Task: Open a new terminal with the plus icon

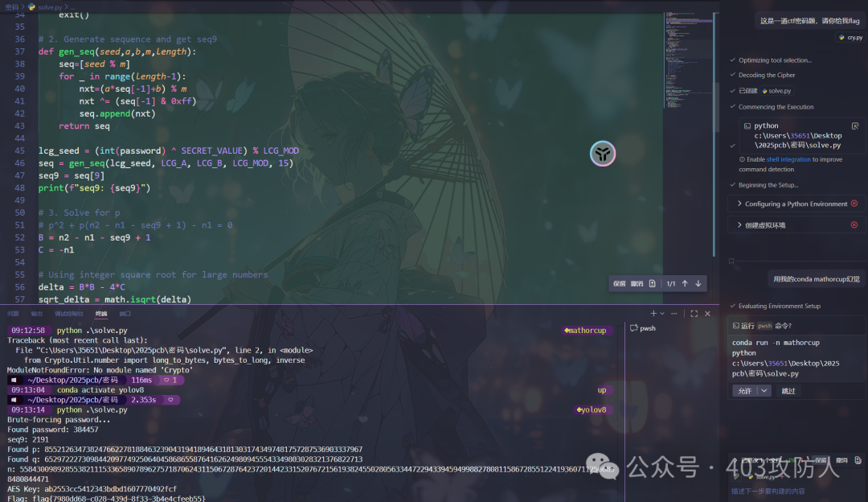Action: click(653, 314)
